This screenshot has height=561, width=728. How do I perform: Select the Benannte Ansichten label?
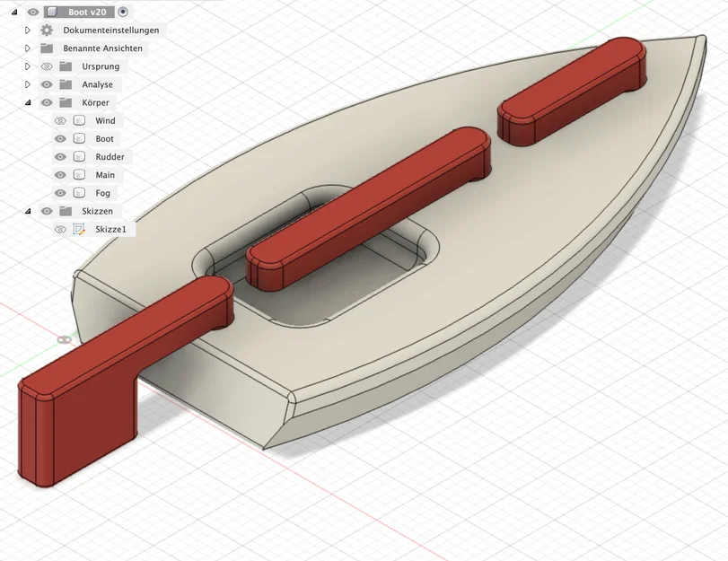click(x=102, y=48)
